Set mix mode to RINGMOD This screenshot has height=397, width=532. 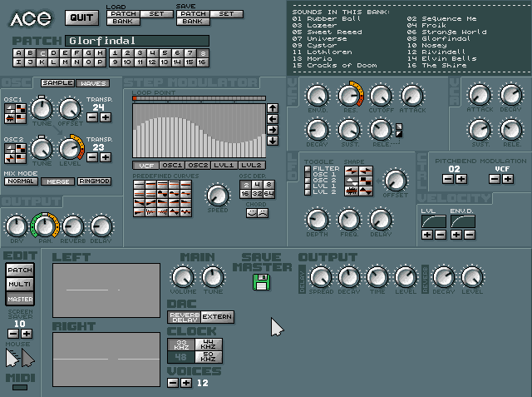tap(94, 181)
